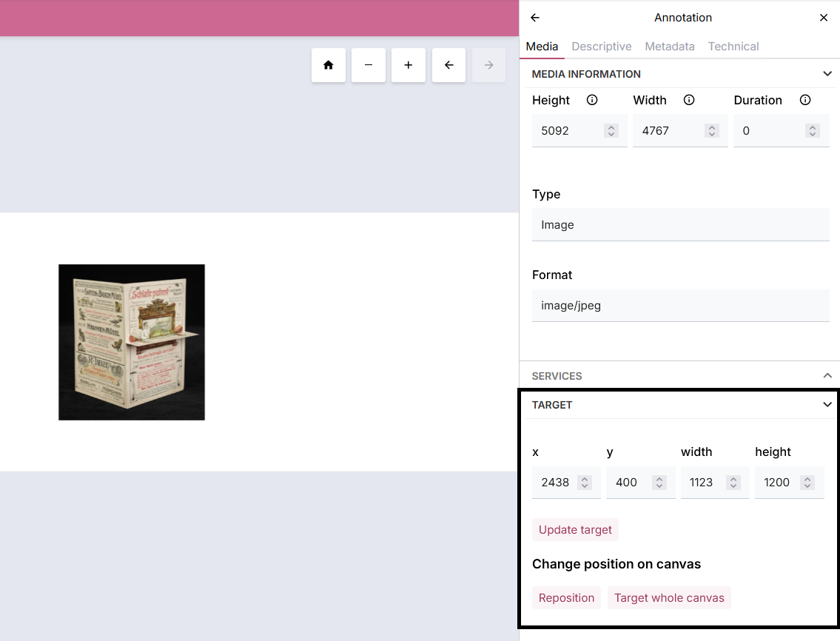Switch to the Descriptive tab
Viewport: 840px width, 641px height.
click(x=601, y=47)
